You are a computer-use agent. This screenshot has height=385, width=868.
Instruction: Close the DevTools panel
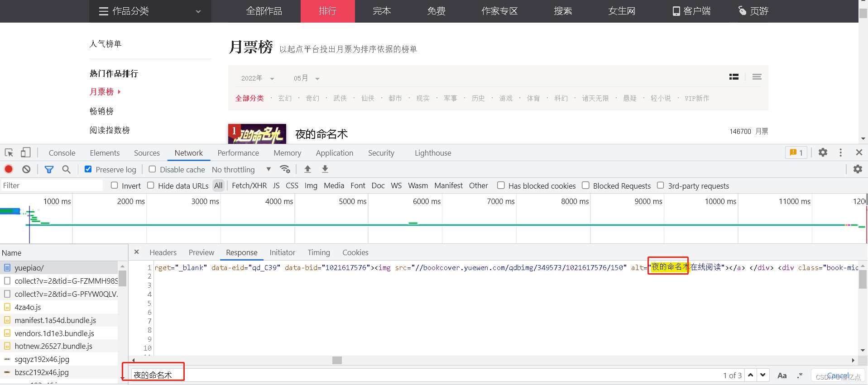click(859, 152)
